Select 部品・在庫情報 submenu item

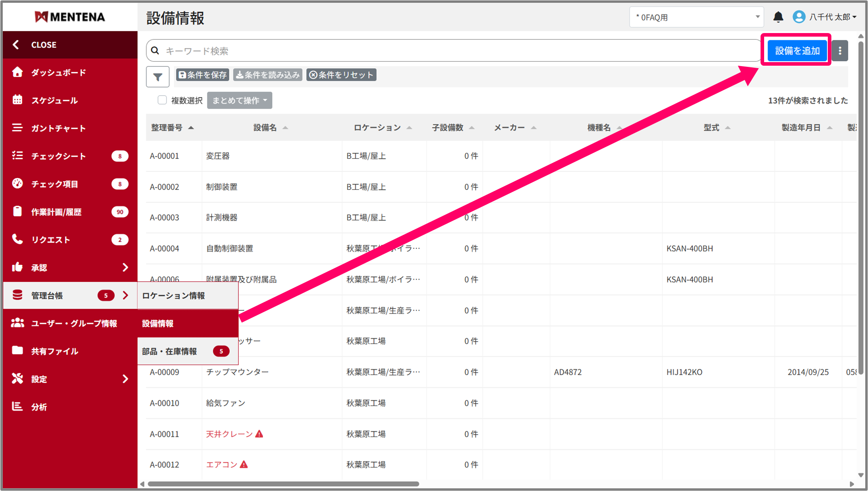coord(170,351)
